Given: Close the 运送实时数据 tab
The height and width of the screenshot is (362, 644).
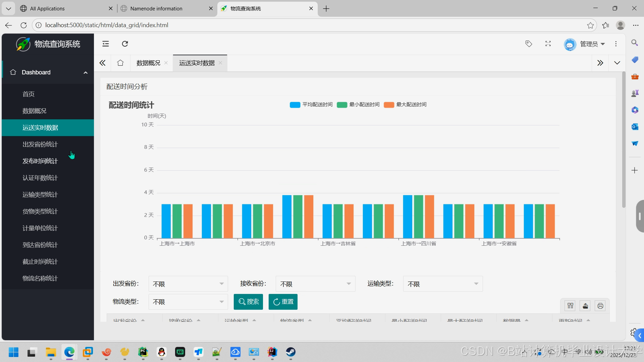Looking at the screenshot, I should pos(220,63).
